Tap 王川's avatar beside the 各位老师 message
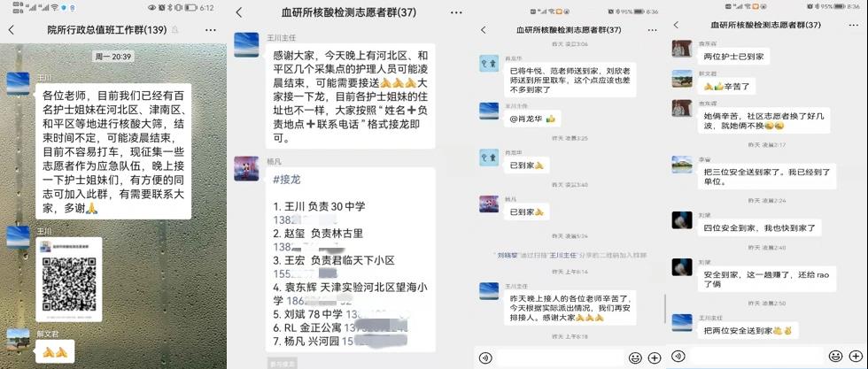Image resolution: width=868 pixels, height=369 pixels. coord(18,83)
